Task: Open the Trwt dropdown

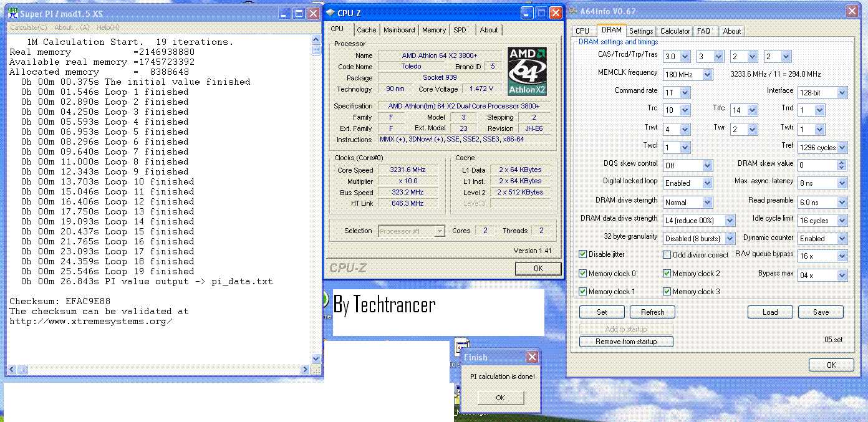Action: [x=685, y=130]
